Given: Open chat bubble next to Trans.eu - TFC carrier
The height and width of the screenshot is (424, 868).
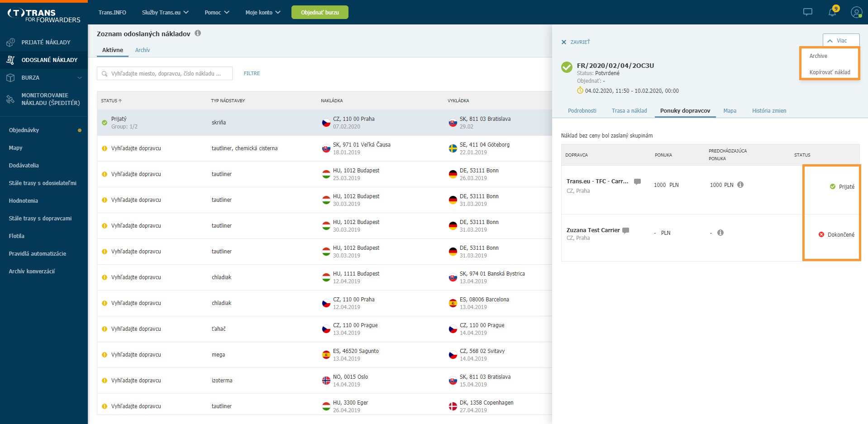Looking at the screenshot, I should [x=637, y=181].
